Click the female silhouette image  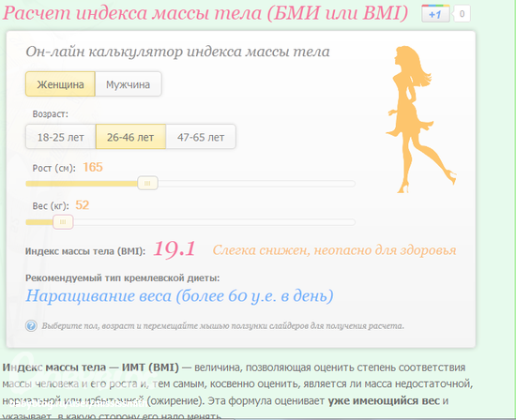(421, 119)
